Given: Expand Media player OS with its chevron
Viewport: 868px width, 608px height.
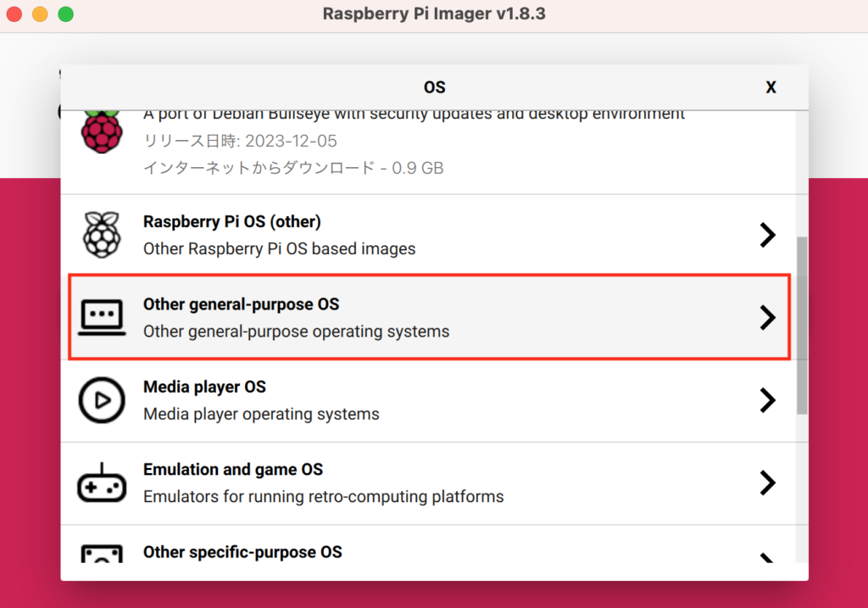Looking at the screenshot, I should tap(768, 399).
